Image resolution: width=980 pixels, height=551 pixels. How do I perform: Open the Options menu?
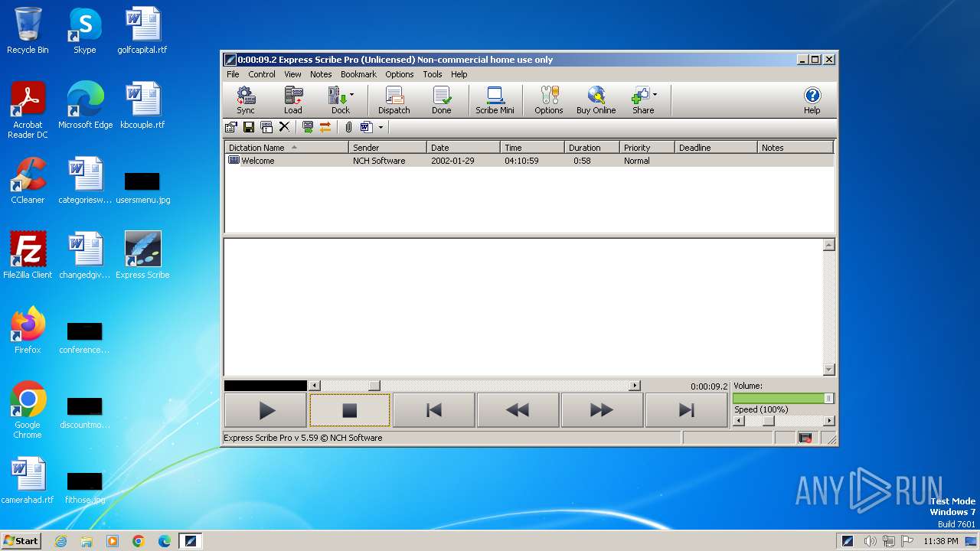[x=399, y=74]
